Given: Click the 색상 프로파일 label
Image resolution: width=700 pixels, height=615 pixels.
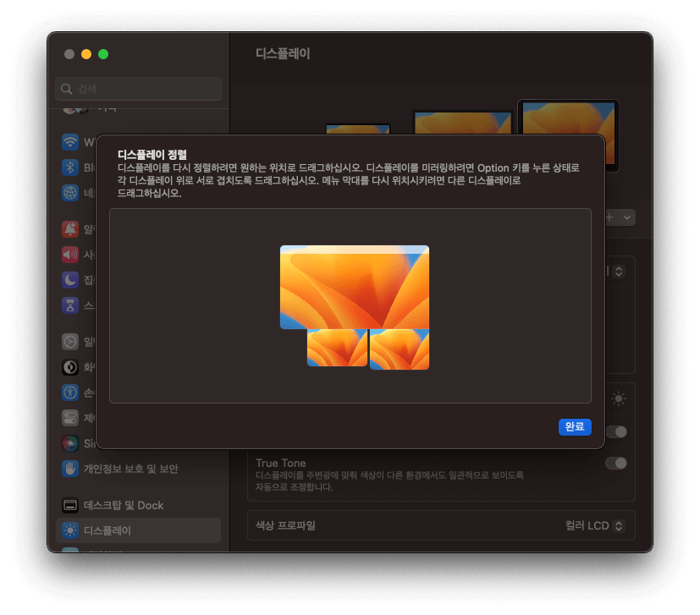Looking at the screenshot, I should point(285,525).
